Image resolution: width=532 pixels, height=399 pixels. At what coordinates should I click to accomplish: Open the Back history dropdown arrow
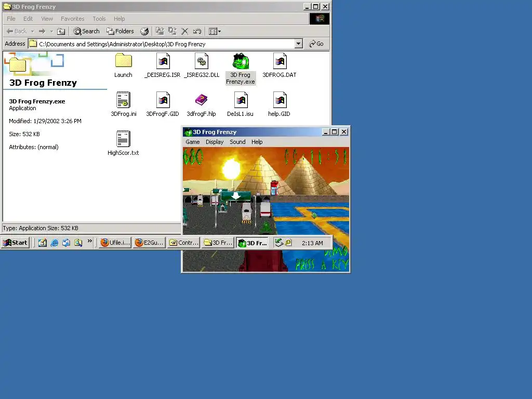coord(33,31)
